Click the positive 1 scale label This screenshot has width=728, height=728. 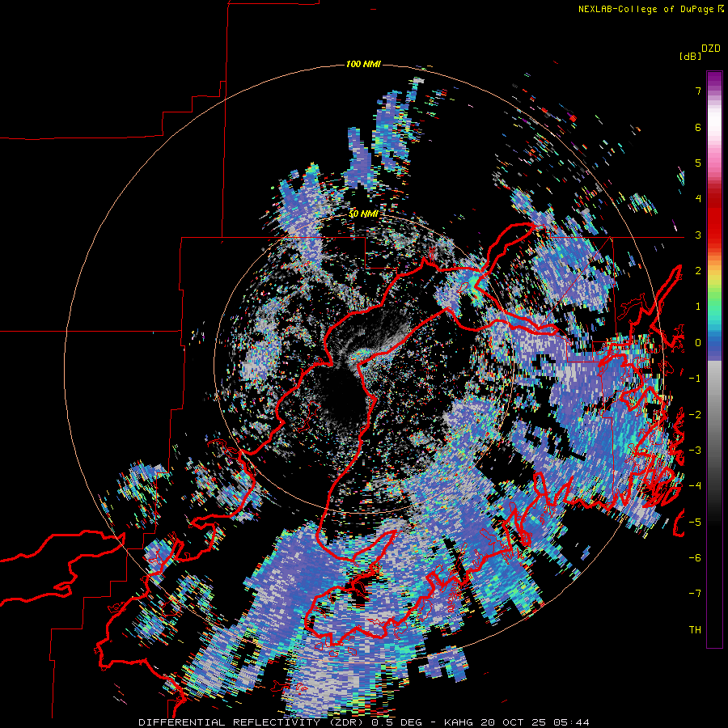pyautogui.click(x=698, y=307)
